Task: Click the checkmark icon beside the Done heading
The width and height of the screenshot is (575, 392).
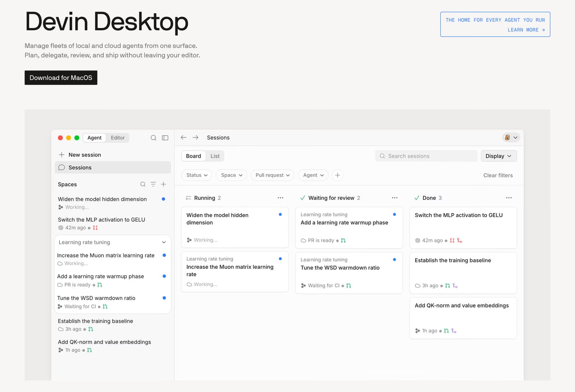Action: 417,198
